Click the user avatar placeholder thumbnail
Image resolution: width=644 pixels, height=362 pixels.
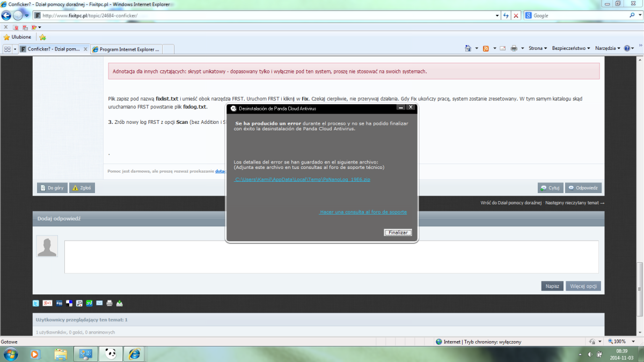pos(47,246)
